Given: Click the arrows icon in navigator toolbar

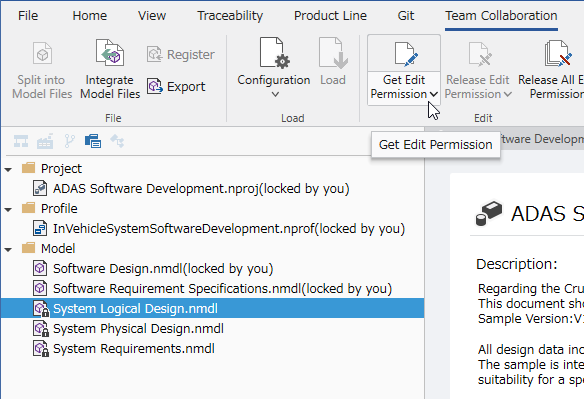Looking at the screenshot, I should point(117,141).
